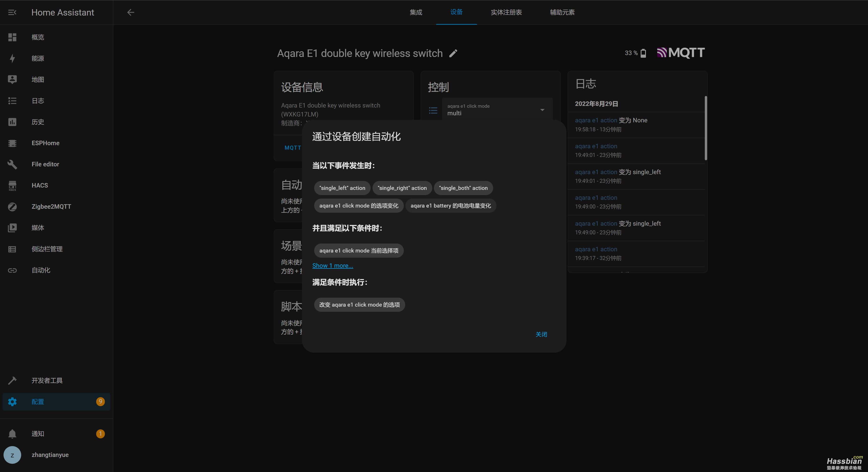Switch to the 设备 tab
The width and height of the screenshot is (868, 472).
tap(457, 12)
